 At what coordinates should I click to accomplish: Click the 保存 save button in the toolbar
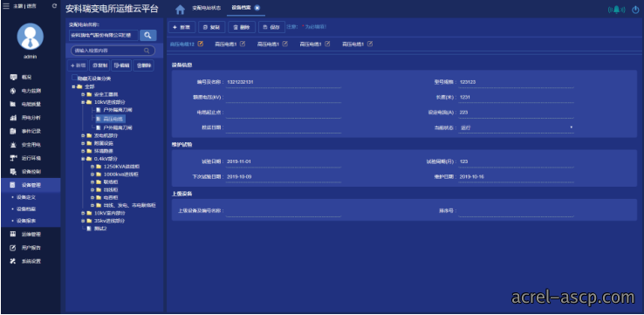tap(271, 27)
